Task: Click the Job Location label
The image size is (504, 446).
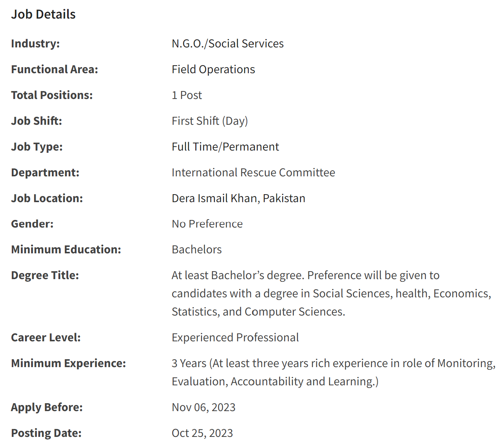Action: tap(47, 198)
